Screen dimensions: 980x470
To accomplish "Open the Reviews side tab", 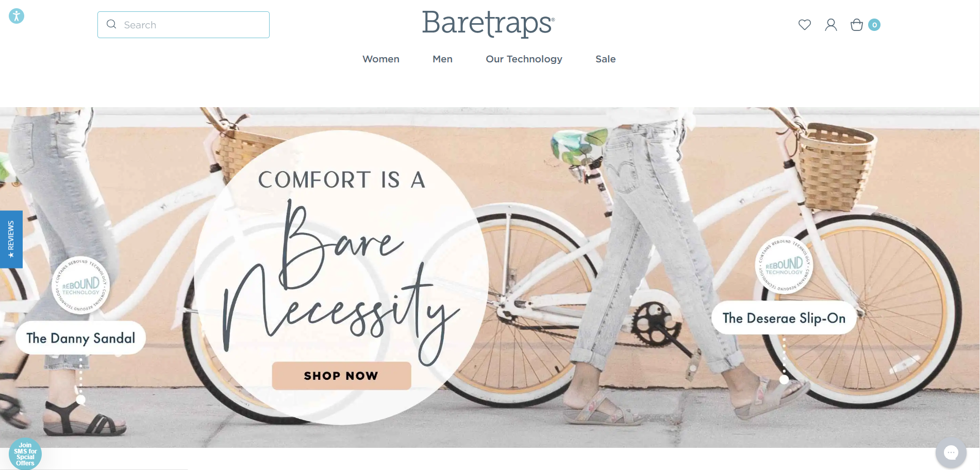I will 11,239.
